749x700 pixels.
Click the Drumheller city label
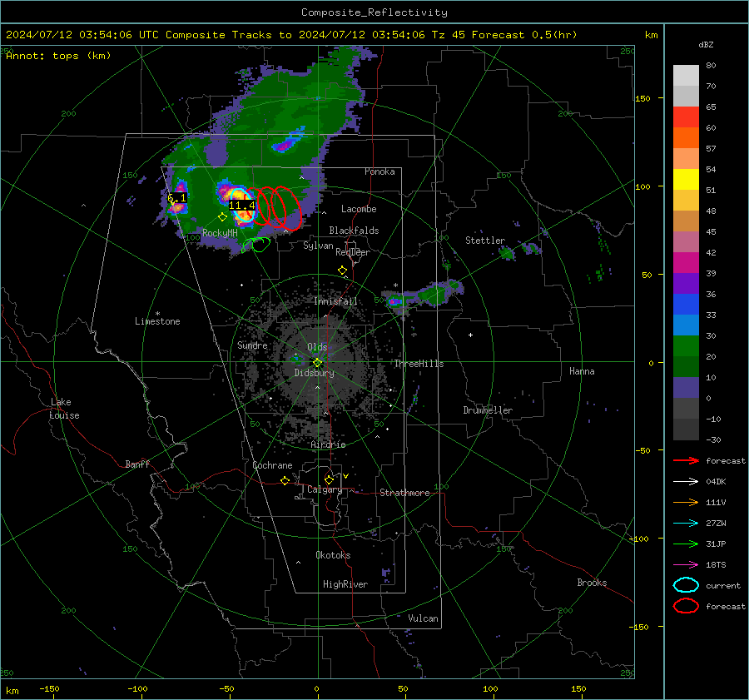click(x=488, y=410)
